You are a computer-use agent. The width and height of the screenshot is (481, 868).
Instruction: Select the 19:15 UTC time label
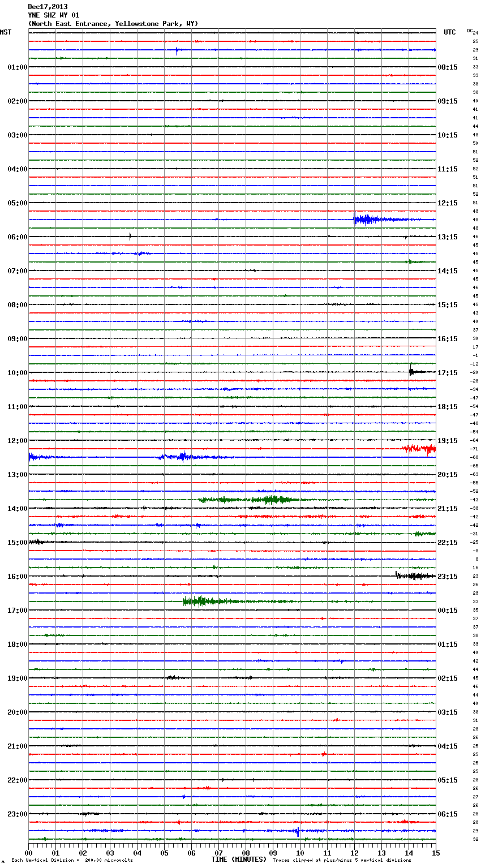448,441
